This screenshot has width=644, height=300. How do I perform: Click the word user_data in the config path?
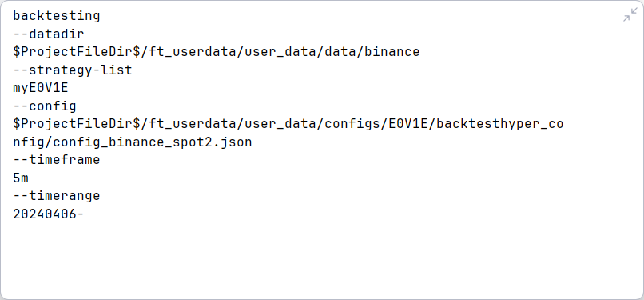[280, 124]
